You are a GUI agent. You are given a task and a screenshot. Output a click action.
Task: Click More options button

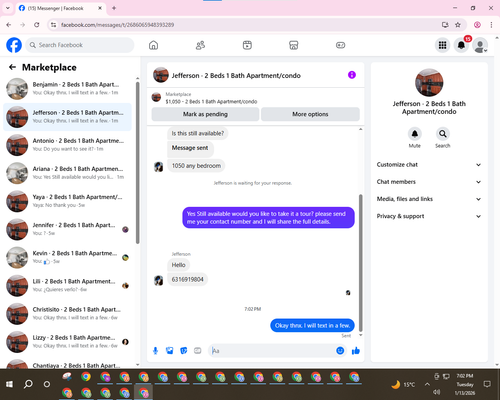tap(310, 114)
